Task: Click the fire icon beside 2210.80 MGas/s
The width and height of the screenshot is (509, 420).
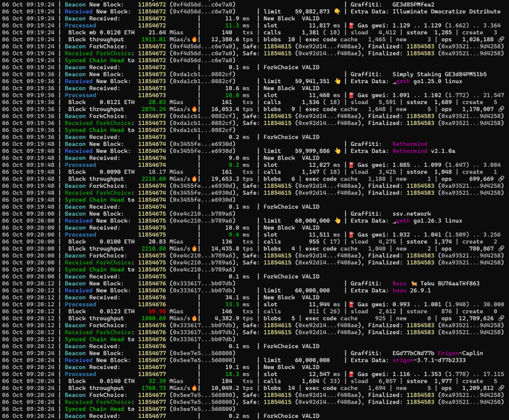Action: (x=194, y=249)
